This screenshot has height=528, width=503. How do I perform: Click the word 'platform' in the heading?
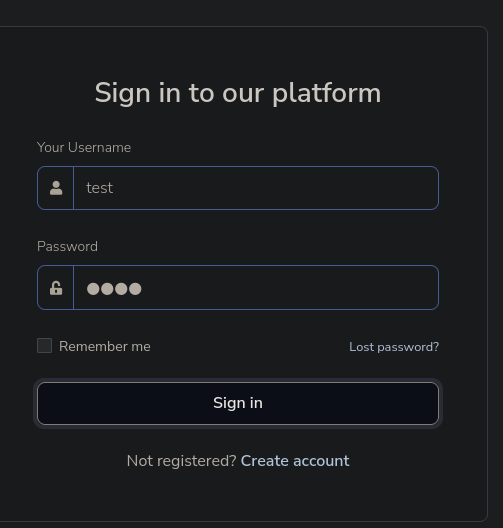(327, 93)
